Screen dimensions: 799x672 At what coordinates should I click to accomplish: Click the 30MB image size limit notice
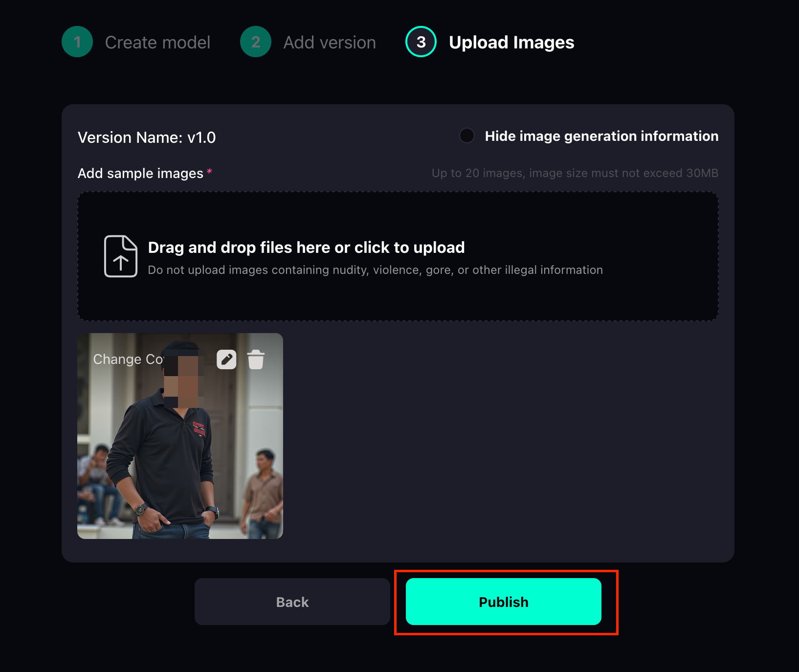pyautogui.click(x=576, y=173)
